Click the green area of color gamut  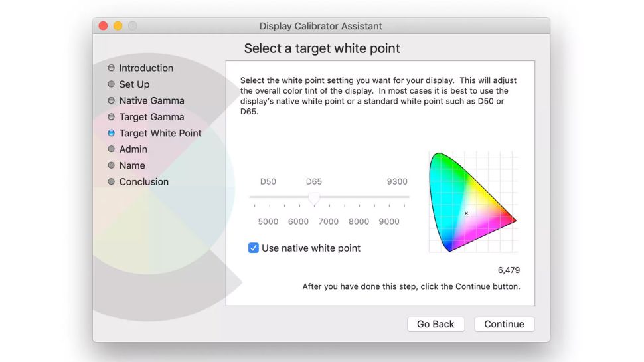445,169
